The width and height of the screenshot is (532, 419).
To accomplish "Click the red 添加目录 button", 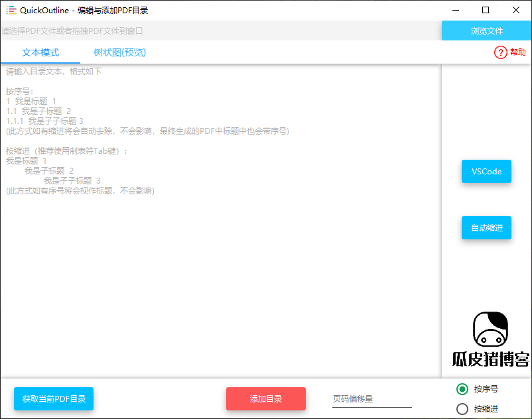I will pos(266,398).
